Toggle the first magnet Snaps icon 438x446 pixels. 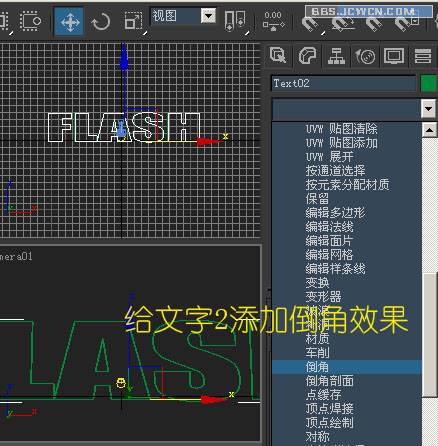click(311, 24)
